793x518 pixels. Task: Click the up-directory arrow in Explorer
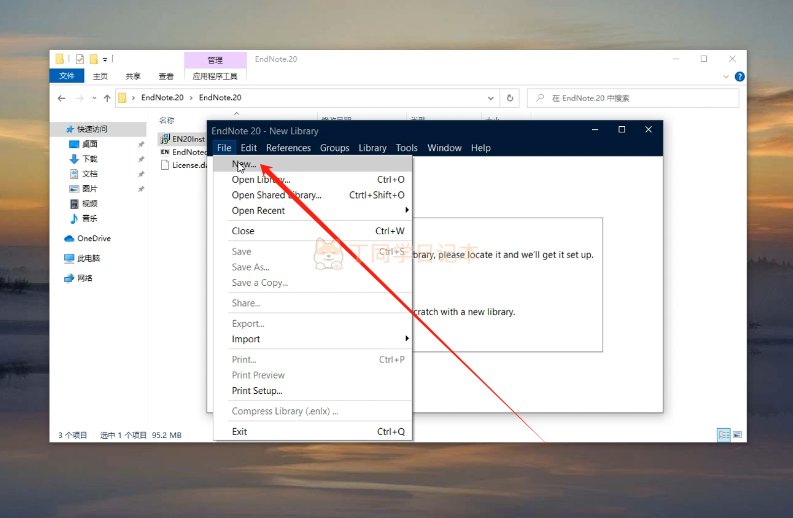click(x=106, y=98)
